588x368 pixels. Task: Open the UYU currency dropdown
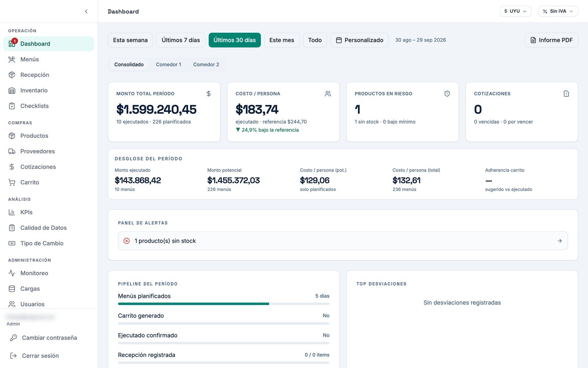[x=516, y=11]
